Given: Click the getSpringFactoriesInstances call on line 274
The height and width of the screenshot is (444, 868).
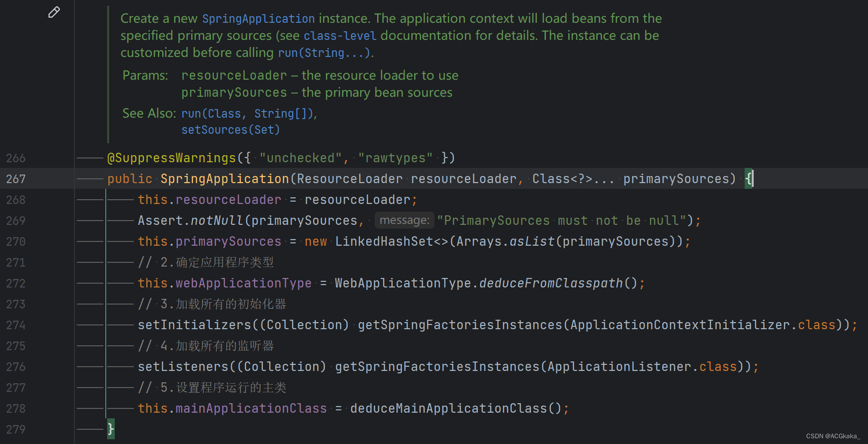Looking at the screenshot, I should point(460,325).
